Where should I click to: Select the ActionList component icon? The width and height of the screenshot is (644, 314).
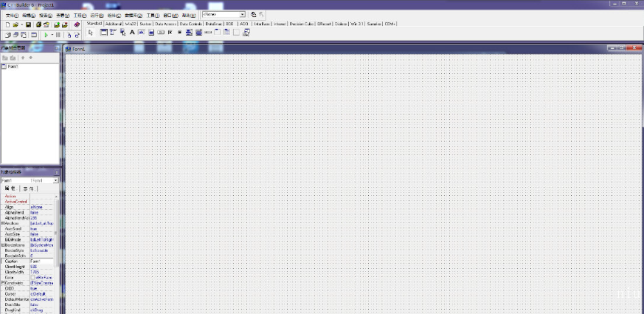(x=246, y=33)
